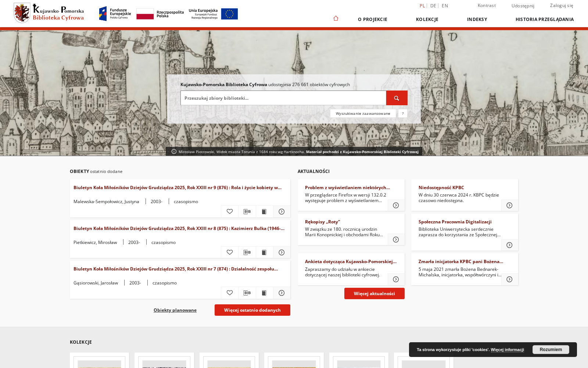Open content of Biuletyn nr 9 (876)

click(264, 212)
